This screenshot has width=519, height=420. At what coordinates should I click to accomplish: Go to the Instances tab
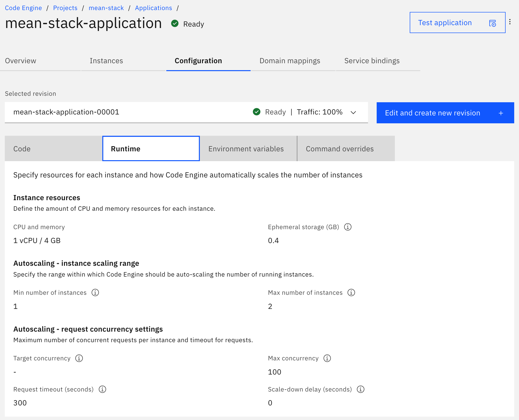106,61
